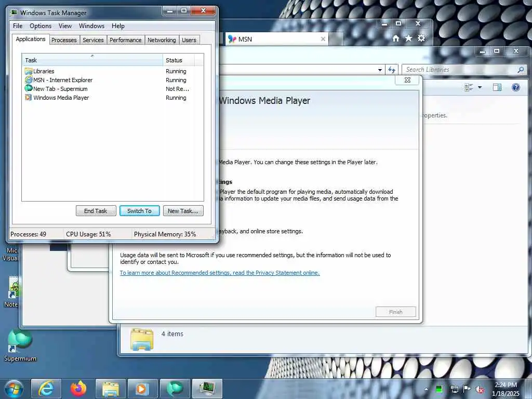Viewport: 532px width, 399px height.
Task: Click the Finish button in Media Player setup
Action: coord(395,312)
